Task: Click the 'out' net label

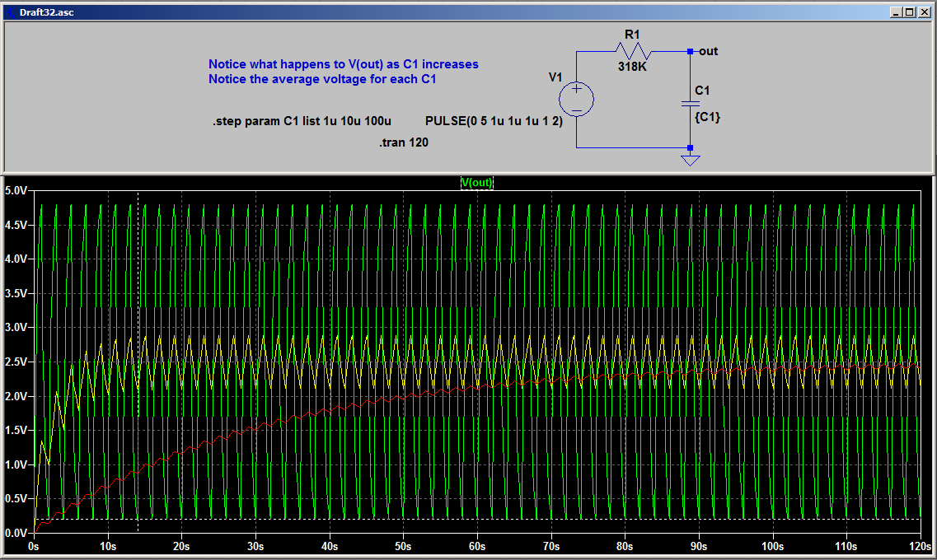Action: click(x=708, y=51)
